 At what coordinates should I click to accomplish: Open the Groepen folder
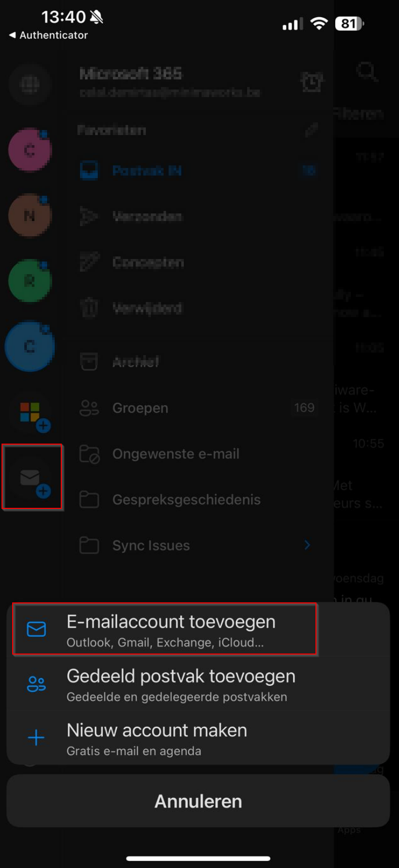click(x=197, y=408)
